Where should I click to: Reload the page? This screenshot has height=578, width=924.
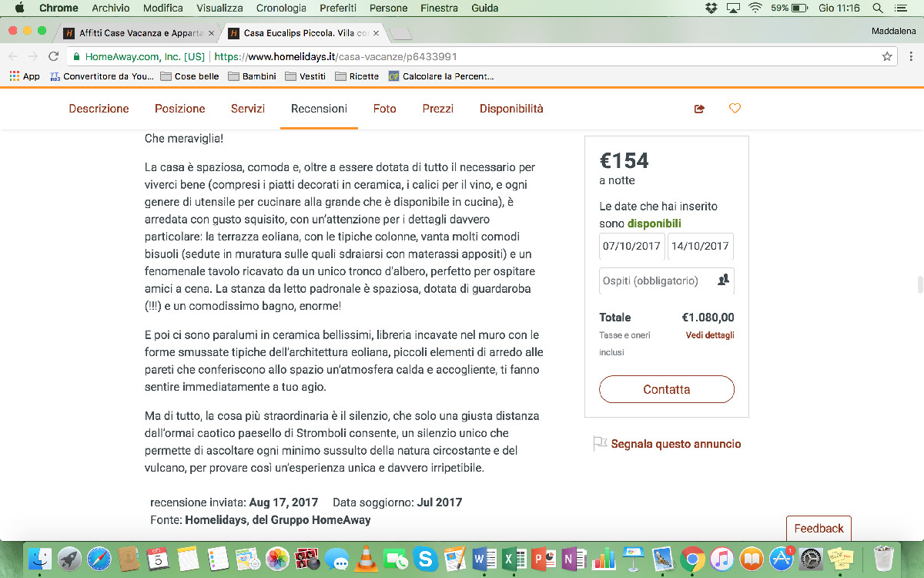point(53,56)
